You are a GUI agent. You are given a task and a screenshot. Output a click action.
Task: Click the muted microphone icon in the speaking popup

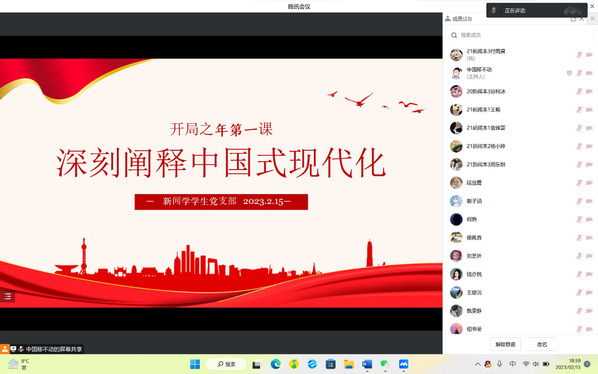[x=494, y=10]
